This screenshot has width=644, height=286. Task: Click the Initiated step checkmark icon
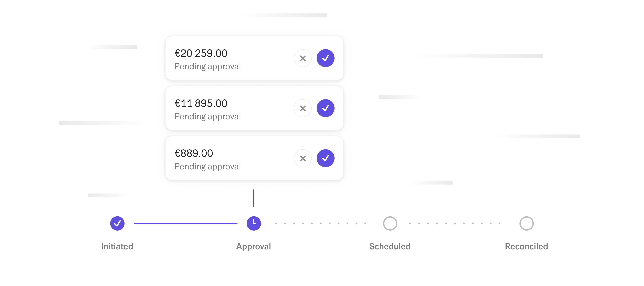tap(117, 223)
